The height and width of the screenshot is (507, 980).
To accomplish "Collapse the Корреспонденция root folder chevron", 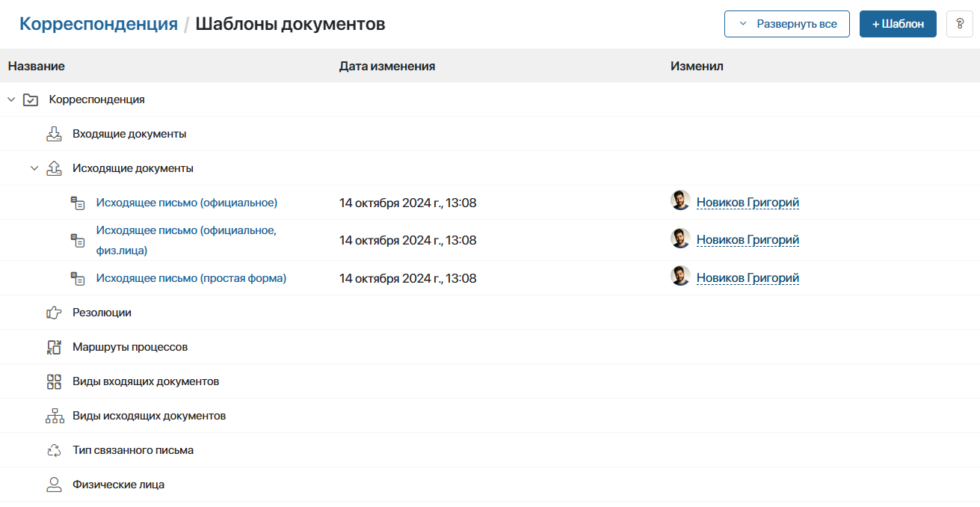I will (11, 99).
